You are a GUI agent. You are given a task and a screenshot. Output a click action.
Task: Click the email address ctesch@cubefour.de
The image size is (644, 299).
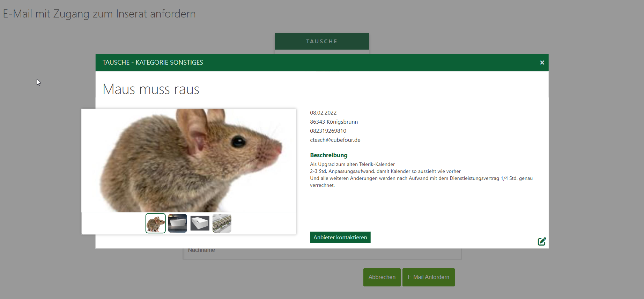[x=335, y=140]
